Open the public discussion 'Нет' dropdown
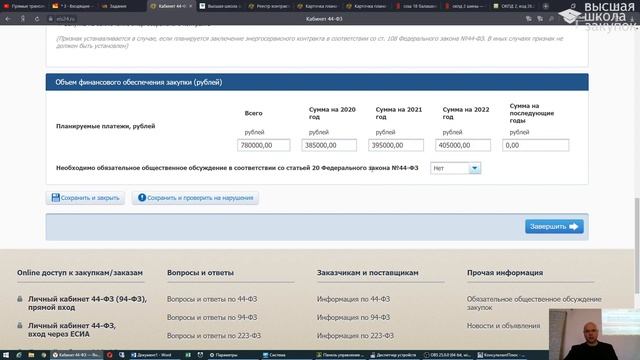This screenshot has height=360, width=640. tap(456, 168)
